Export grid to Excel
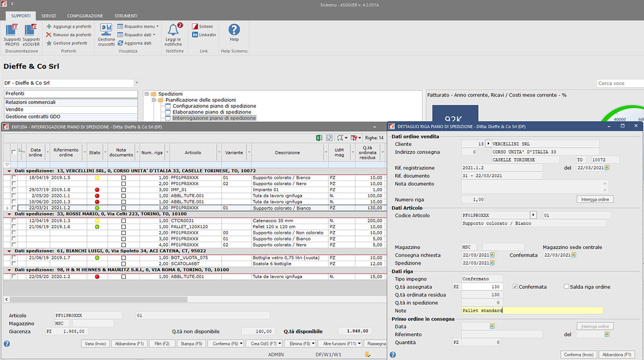644x360 pixels. [319, 138]
